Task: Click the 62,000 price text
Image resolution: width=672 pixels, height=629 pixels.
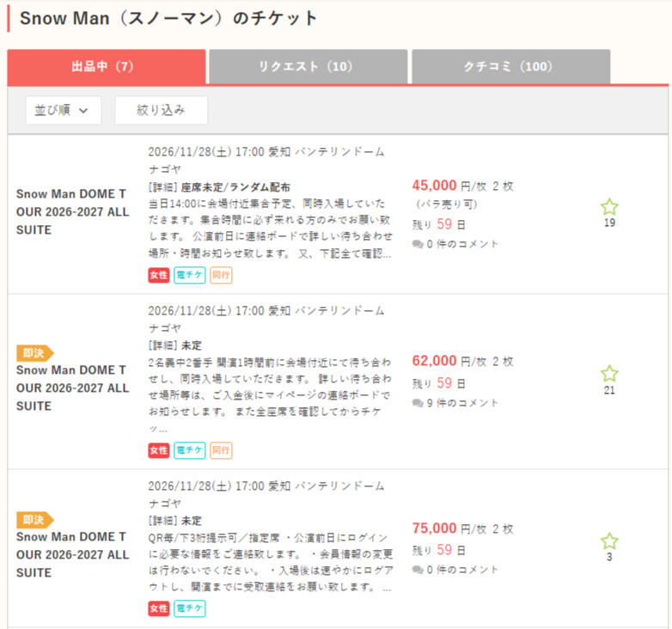Action: click(x=434, y=361)
